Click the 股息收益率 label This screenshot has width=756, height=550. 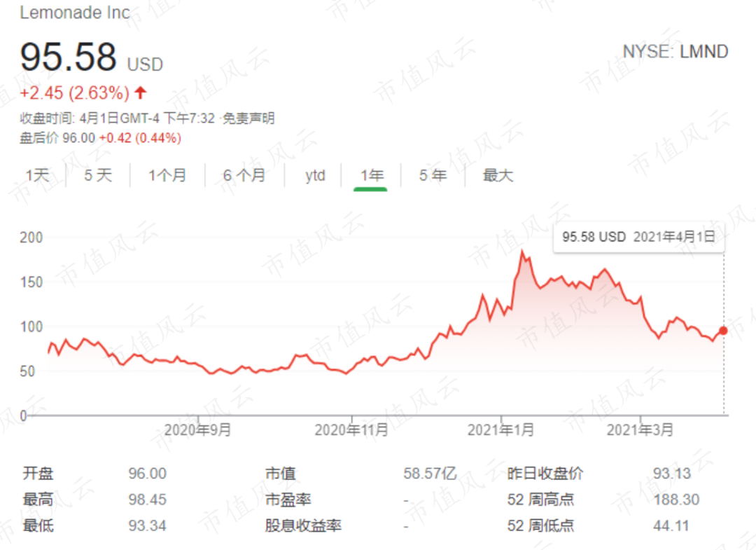tap(303, 525)
